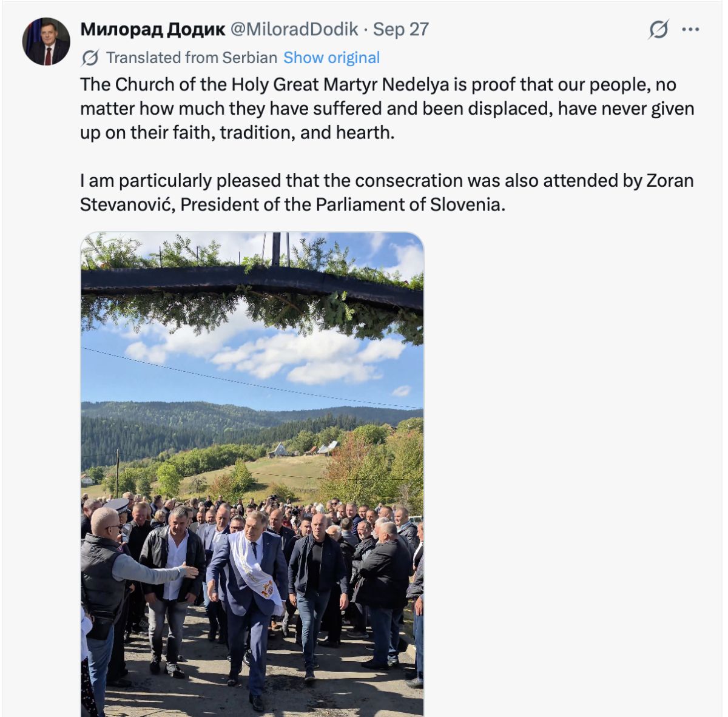Screen dimensions: 728x717
Task: Open the Grok explain-post icon
Action: point(659,29)
